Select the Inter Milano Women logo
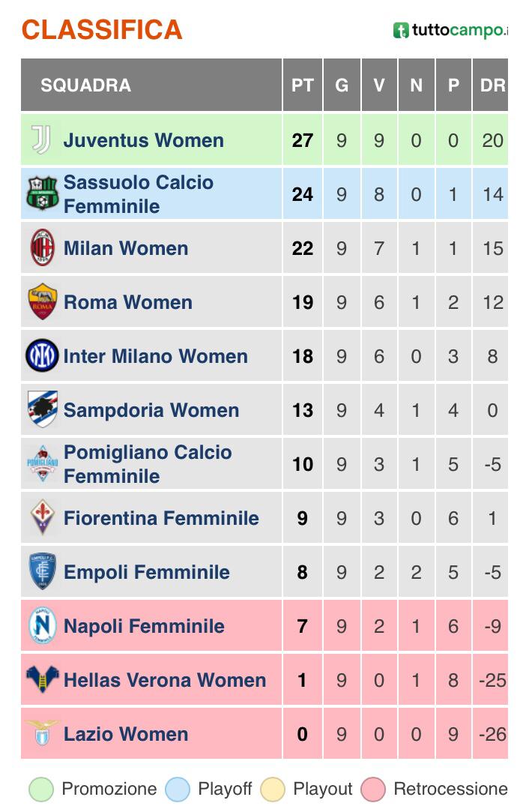526x812 pixels. pyautogui.click(x=42, y=355)
